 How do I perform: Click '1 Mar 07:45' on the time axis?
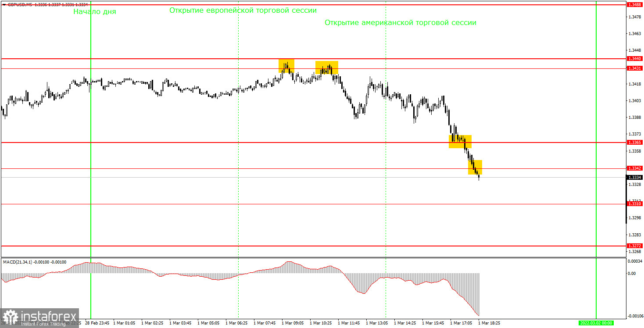(x=265, y=323)
